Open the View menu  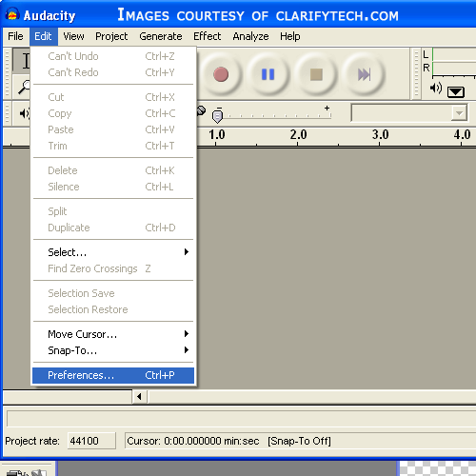click(73, 36)
